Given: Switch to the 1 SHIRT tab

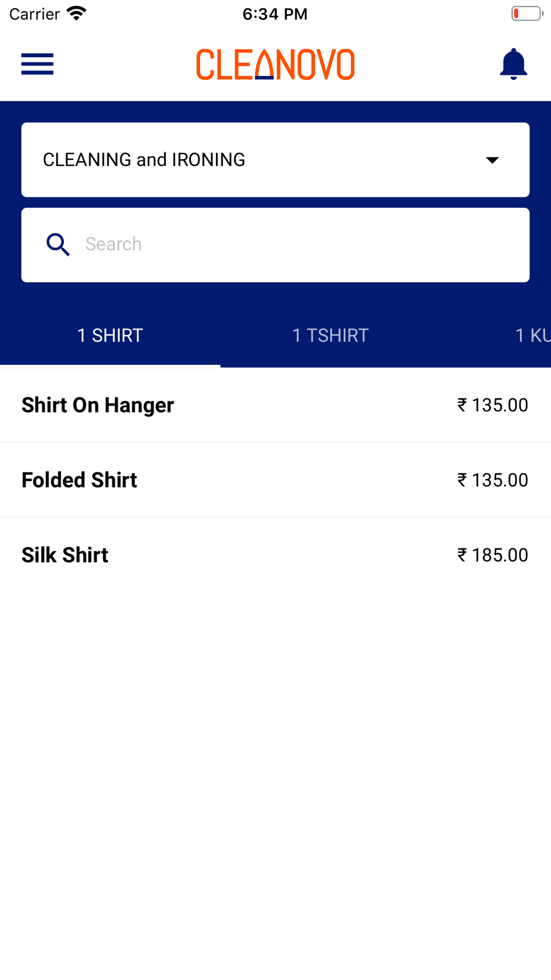Looking at the screenshot, I should [110, 335].
